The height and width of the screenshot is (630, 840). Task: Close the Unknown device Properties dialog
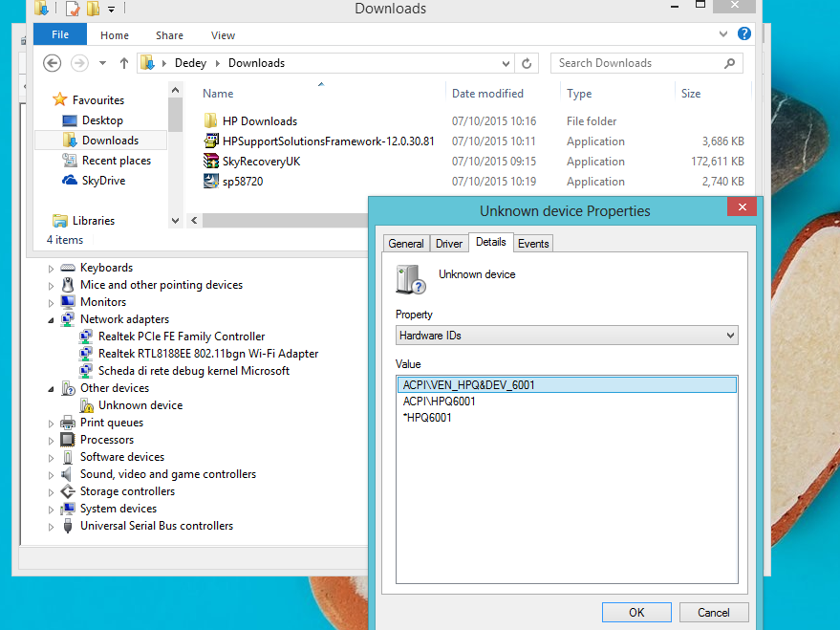[x=742, y=206]
